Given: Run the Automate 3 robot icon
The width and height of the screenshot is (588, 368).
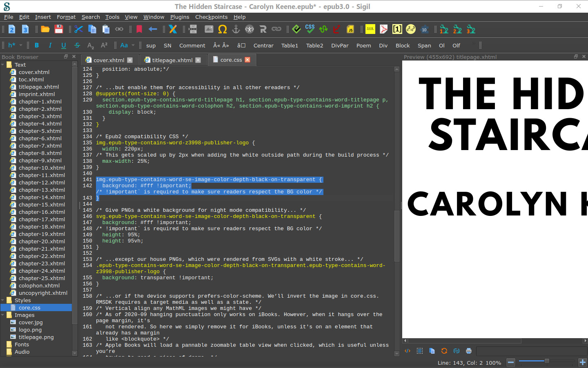Looking at the screenshot, I should (x=471, y=29).
